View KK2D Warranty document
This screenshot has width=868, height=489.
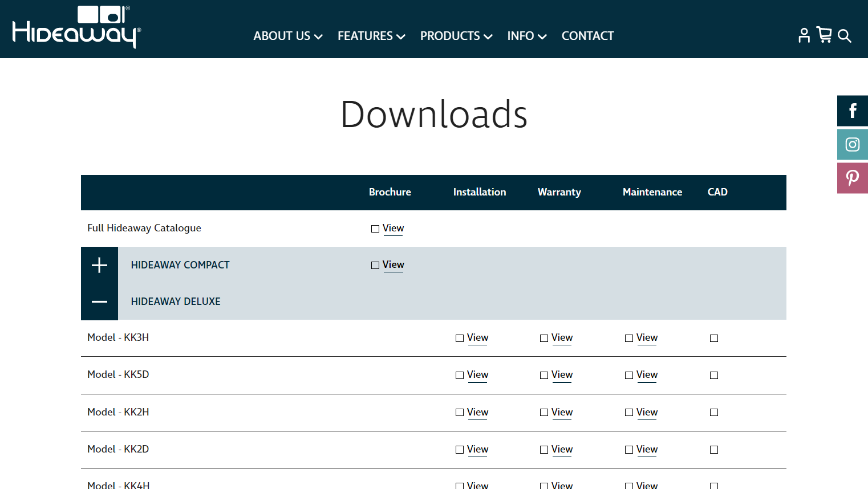click(557, 450)
